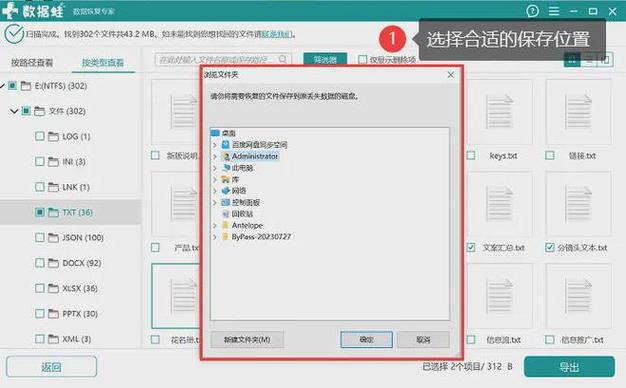This screenshot has width=626, height=388.
Task: Uncheck the 分镜头文本.txt file checkbox
Action: pos(550,247)
